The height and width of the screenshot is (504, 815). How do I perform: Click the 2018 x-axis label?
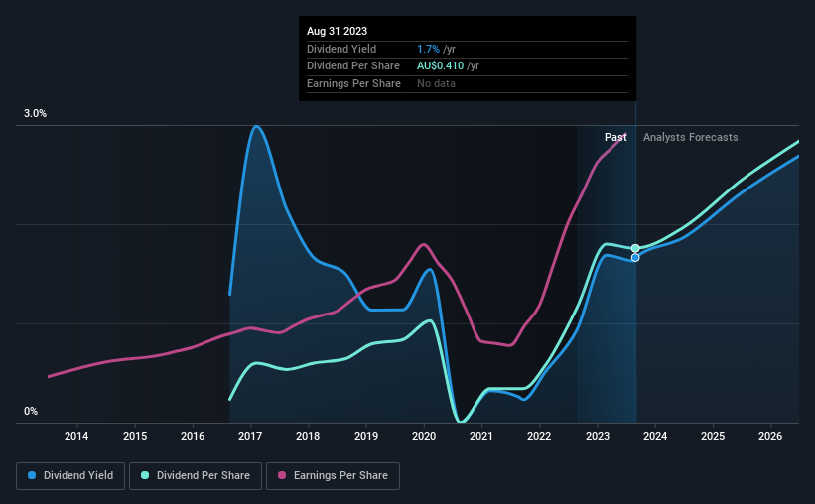[x=308, y=436]
